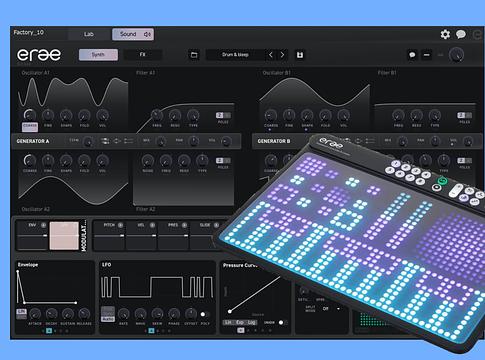
Task: Click the Oscillator A1 waveform display
Action: (73, 92)
